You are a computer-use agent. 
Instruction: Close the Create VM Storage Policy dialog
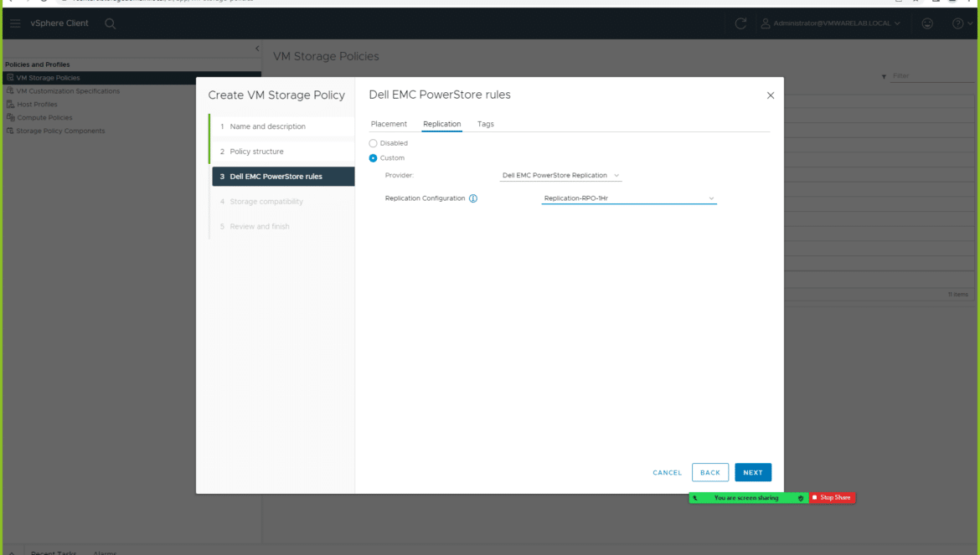tap(771, 95)
